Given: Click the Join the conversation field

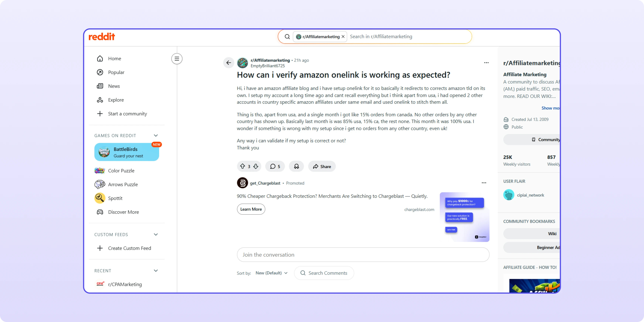Looking at the screenshot, I should (x=363, y=255).
